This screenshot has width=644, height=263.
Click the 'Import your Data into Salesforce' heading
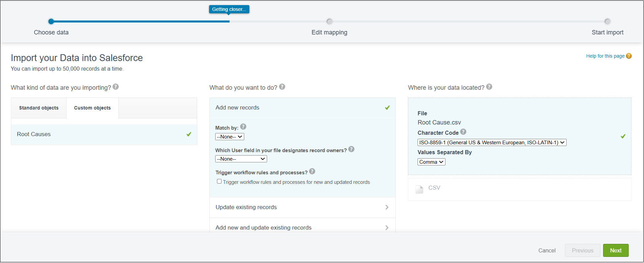[x=77, y=58]
